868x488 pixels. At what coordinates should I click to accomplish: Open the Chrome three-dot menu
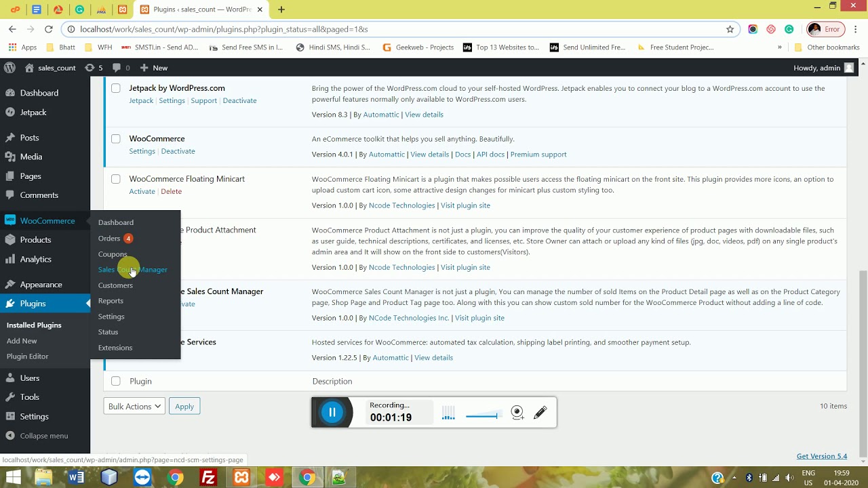pos(856,29)
